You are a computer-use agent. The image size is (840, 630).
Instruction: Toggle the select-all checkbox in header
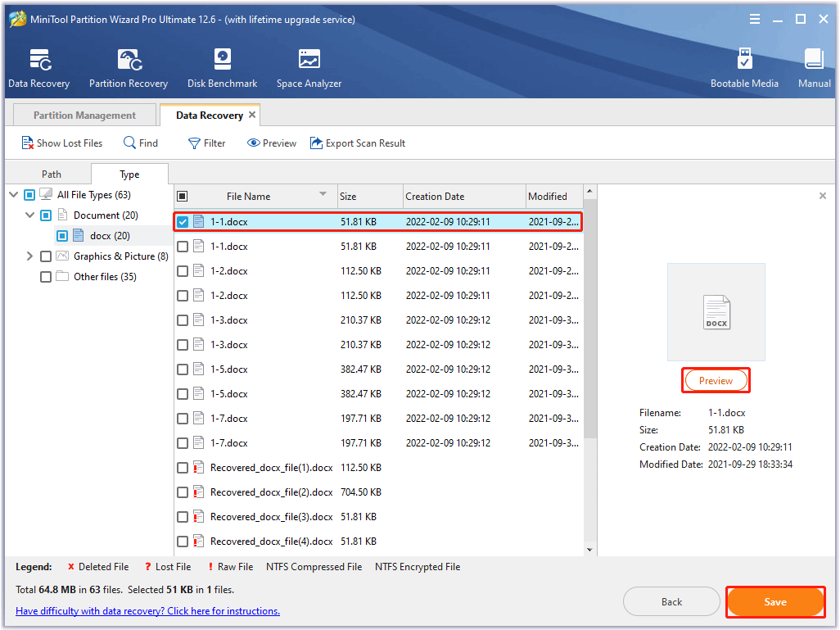pyautogui.click(x=183, y=197)
